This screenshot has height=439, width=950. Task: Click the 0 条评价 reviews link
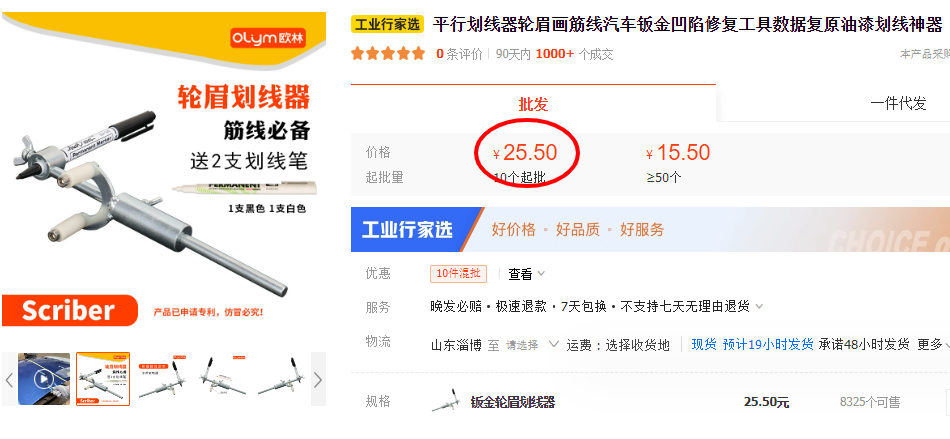coord(459,54)
